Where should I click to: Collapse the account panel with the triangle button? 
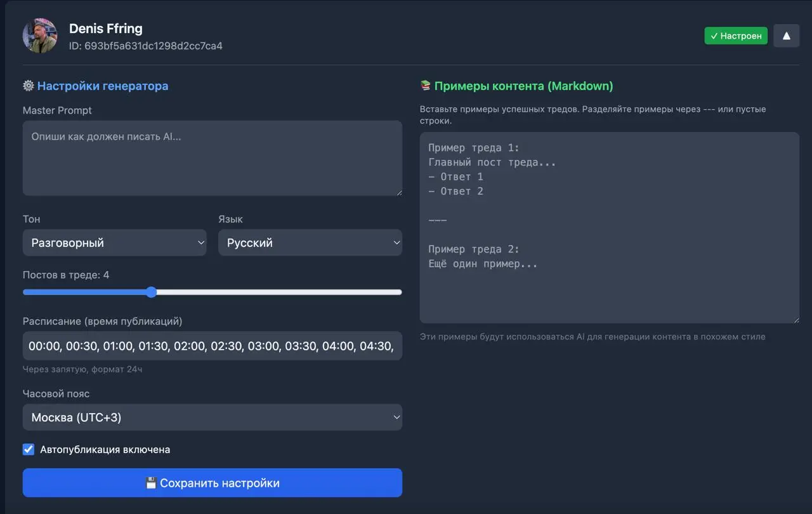pos(787,36)
